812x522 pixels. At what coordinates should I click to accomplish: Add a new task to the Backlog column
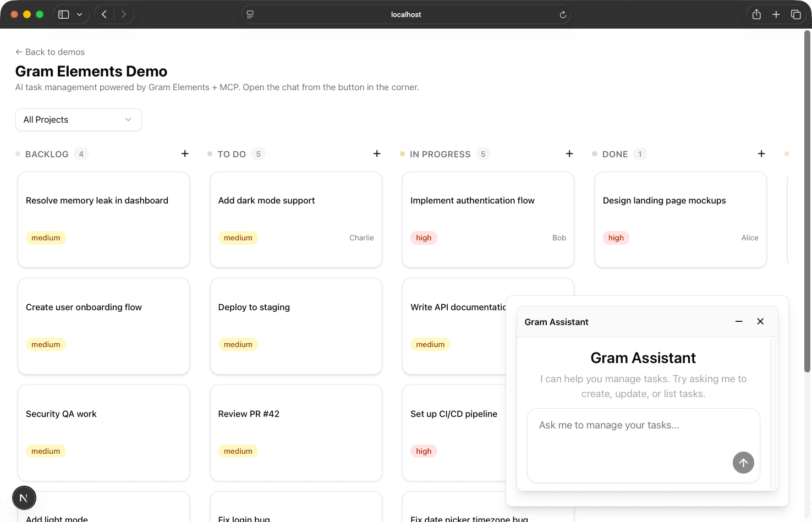(185, 153)
